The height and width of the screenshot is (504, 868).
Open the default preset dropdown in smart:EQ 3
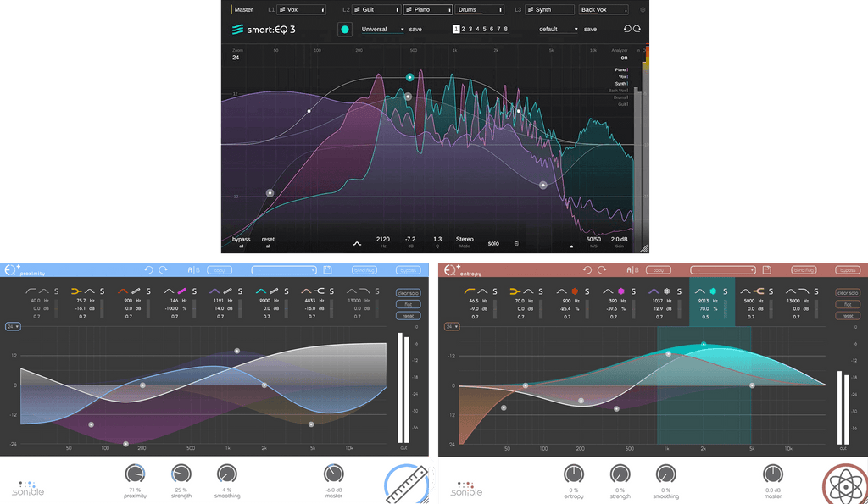[558, 30]
